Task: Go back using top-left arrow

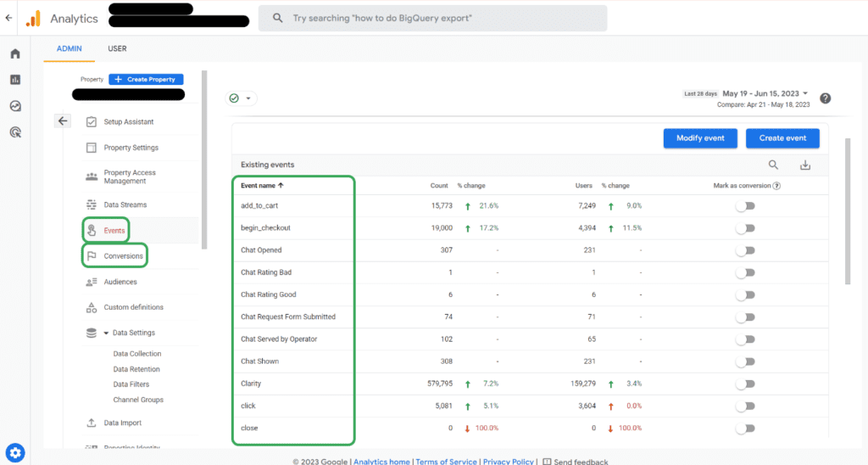Action: click(x=8, y=18)
